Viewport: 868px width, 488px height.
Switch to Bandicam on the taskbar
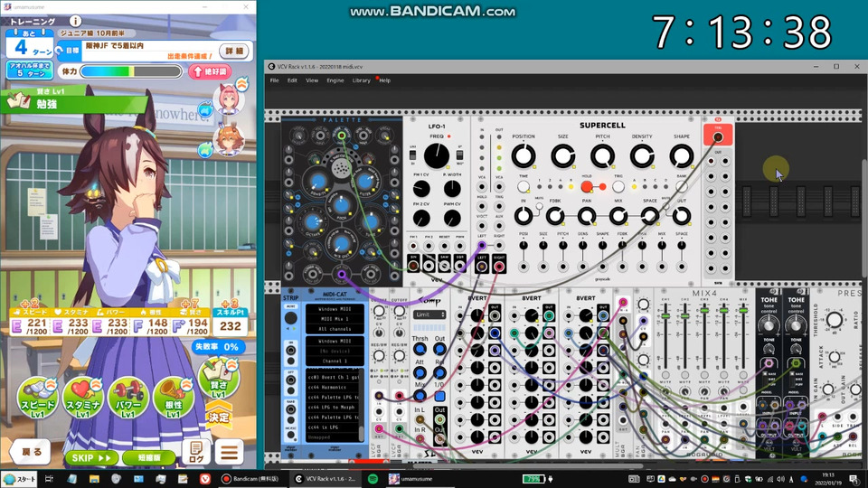pyautogui.click(x=250, y=479)
